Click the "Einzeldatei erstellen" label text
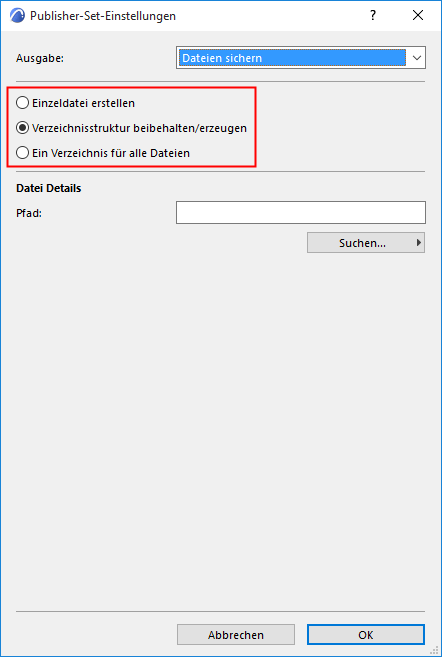The height and width of the screenshot is (657, 442). coord(83,103)
